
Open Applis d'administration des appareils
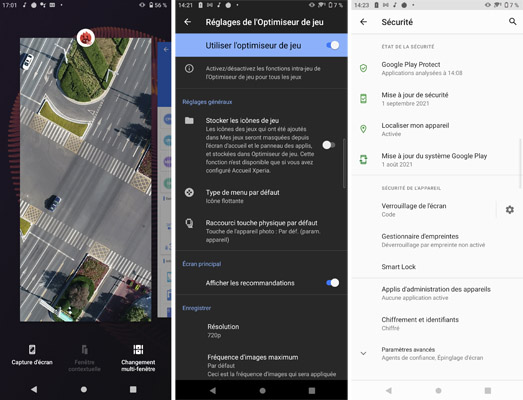(437, 293)
